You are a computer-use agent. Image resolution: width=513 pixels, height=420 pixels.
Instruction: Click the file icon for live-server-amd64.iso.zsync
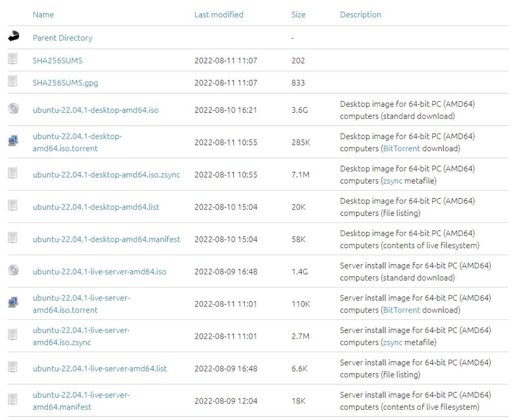(x=13, y=335)
